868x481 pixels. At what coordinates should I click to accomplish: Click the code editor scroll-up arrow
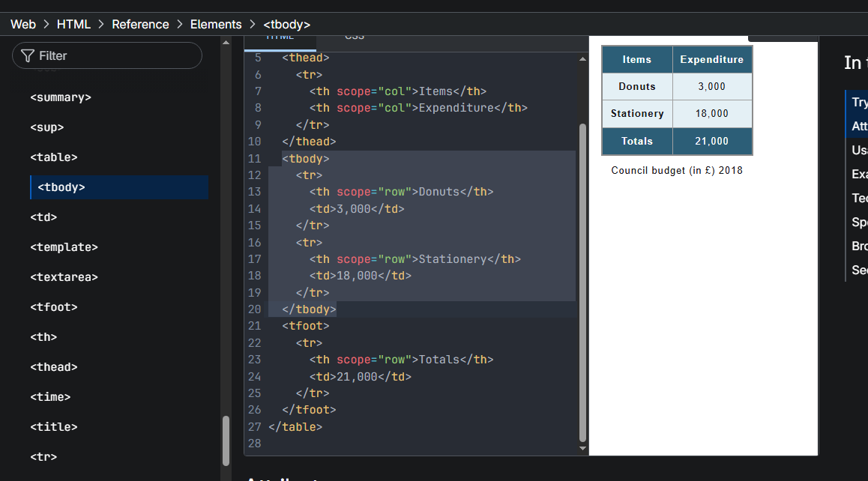coord(582,58)
